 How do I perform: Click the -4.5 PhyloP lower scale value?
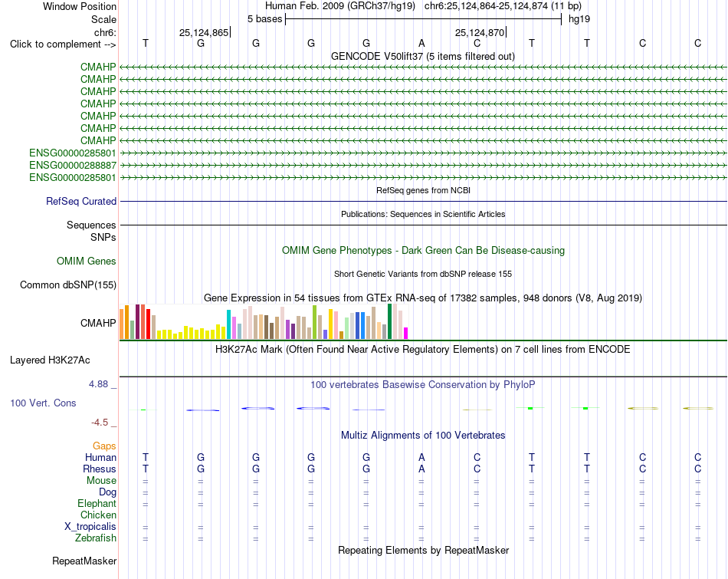(x=100, y=423)
